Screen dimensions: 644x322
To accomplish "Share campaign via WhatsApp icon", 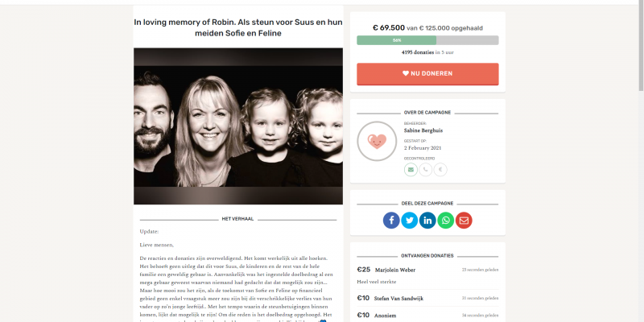I will (446, 221).
